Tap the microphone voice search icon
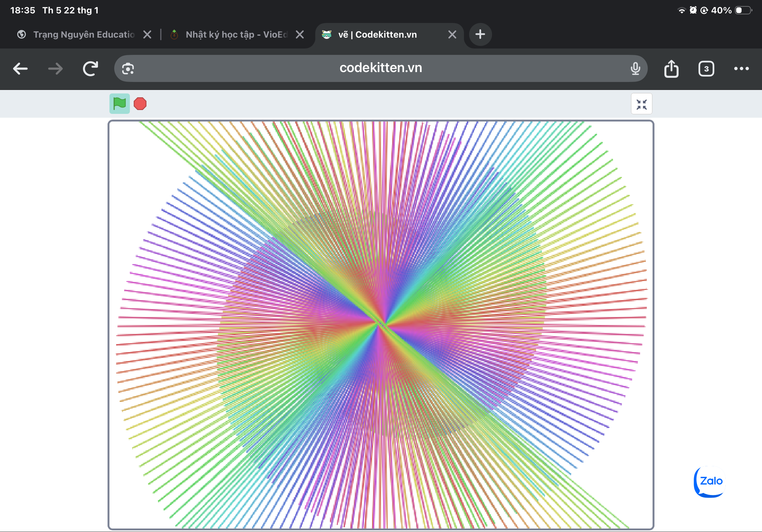 pos(635,69)
